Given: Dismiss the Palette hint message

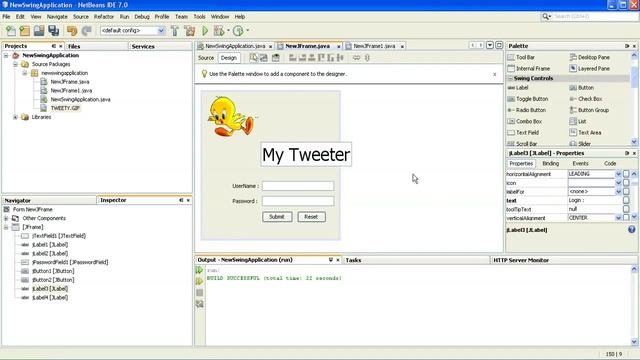Looking at the screenshot, I should tap(495, 74).
